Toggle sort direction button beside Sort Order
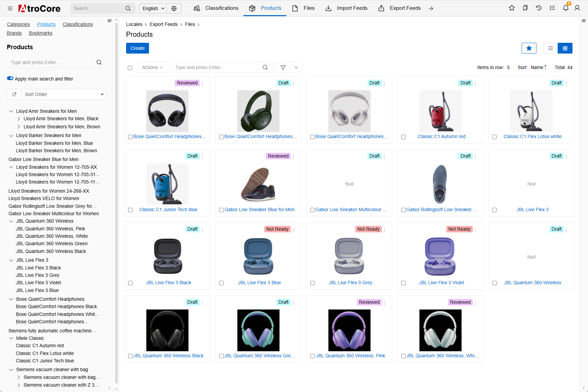Viewport: 588px width, 392px height. point(14,94)
